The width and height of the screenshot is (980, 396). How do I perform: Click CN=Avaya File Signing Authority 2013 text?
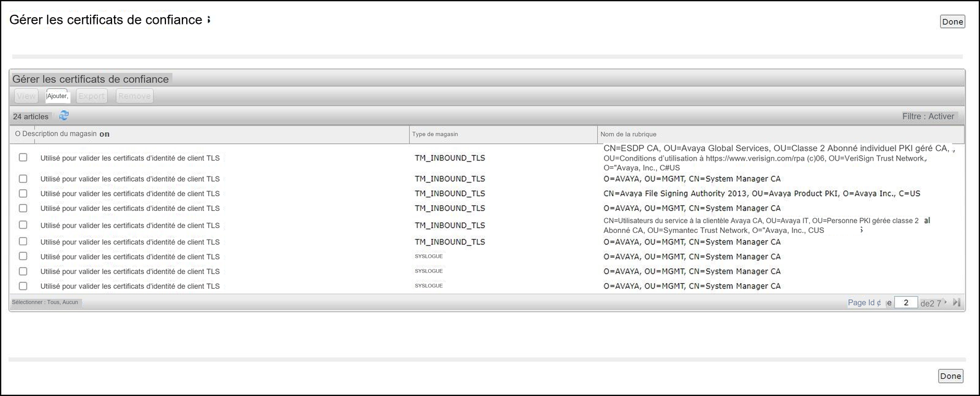(762, 193)
